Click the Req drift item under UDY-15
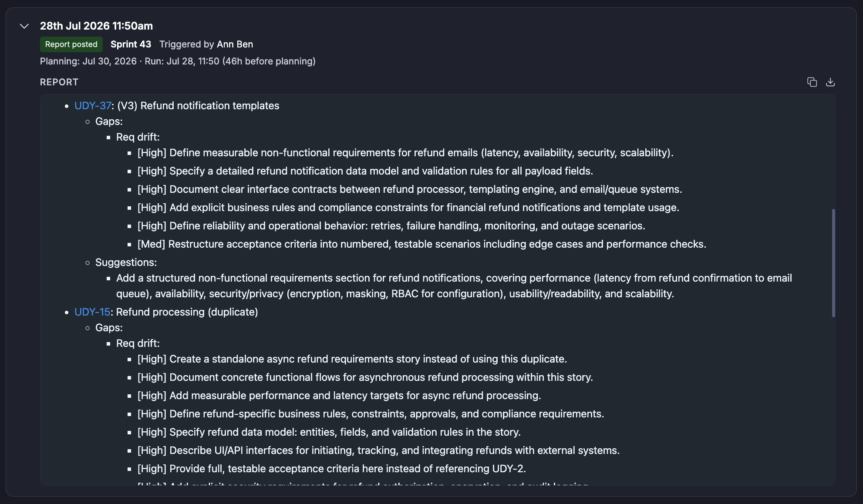Viewport: 863px width, 504px height. [138, 343]
